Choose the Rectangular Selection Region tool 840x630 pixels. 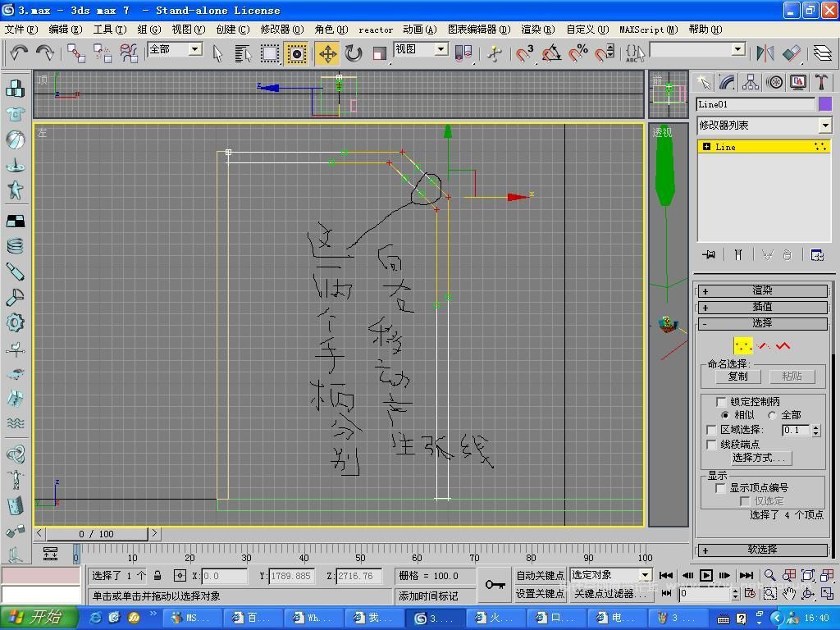tap(269, 53)
